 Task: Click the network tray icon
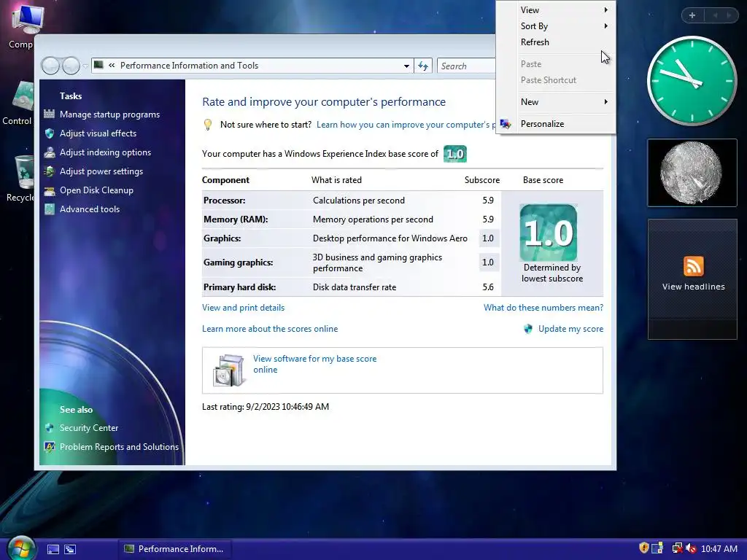pyautogui.click(x=676, y=548)
